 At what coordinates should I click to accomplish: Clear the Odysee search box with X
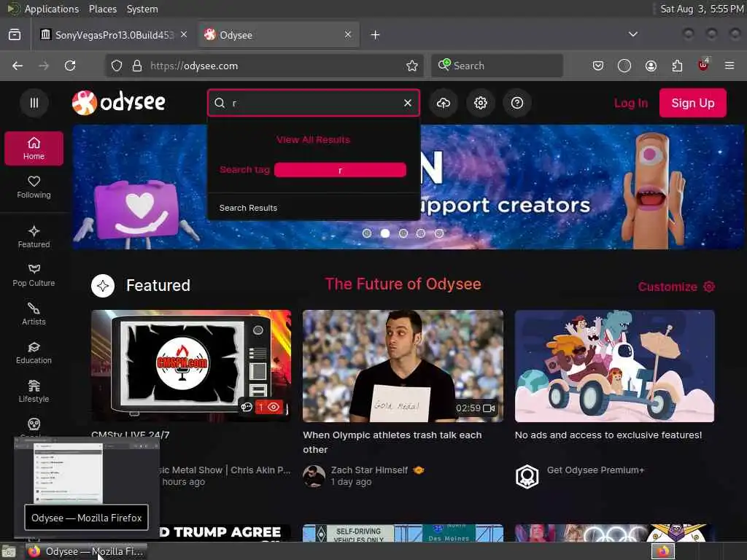(x=408, y=103)
